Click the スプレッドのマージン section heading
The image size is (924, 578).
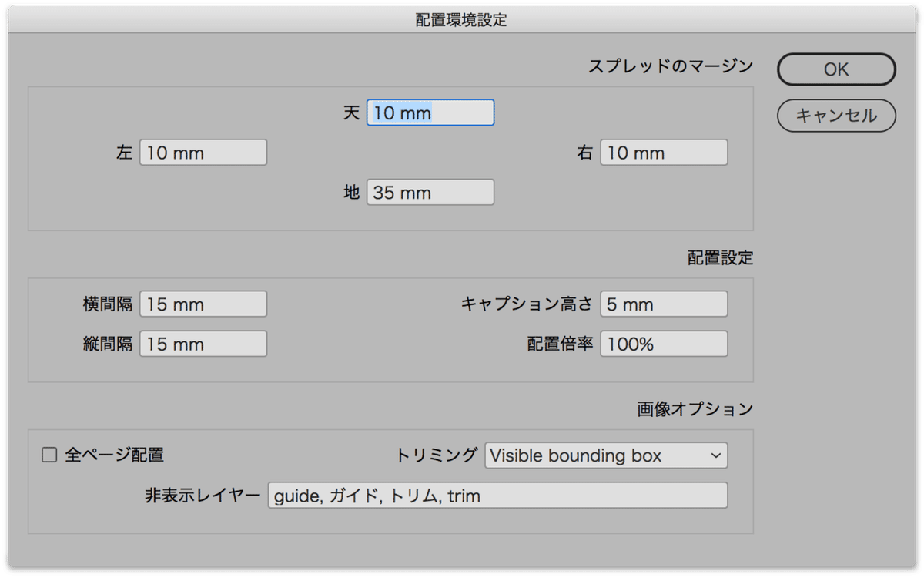670,66
